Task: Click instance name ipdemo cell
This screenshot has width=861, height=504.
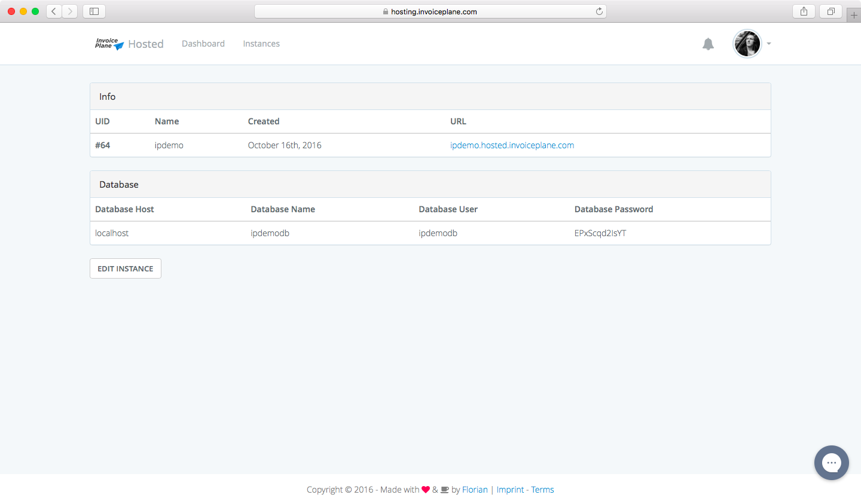Action: pos(169,145)
